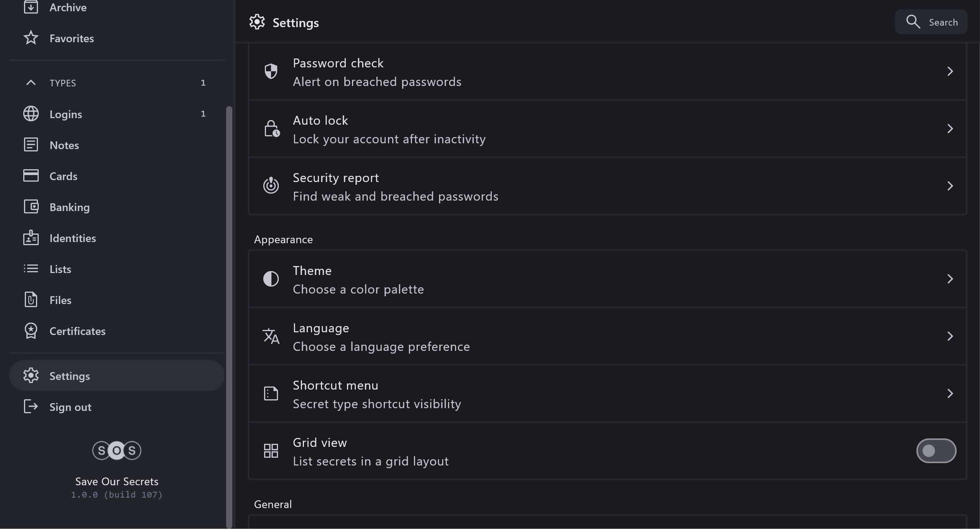
Task: Click the Certificates ribbon badge icon
Action: tap(31, 331)
